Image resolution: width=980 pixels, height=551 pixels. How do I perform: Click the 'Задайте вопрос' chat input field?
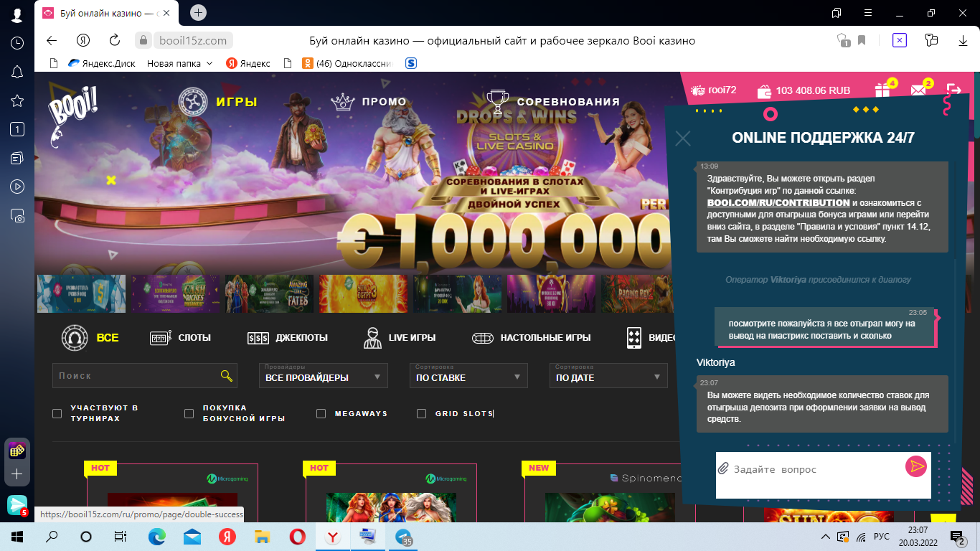(814, 469)
